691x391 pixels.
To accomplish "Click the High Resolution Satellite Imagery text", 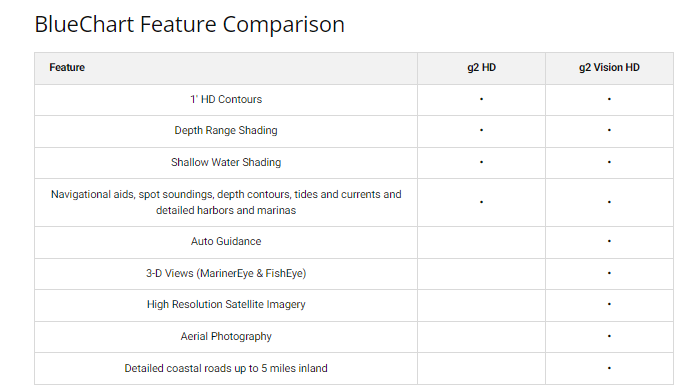I will point(226,305).
